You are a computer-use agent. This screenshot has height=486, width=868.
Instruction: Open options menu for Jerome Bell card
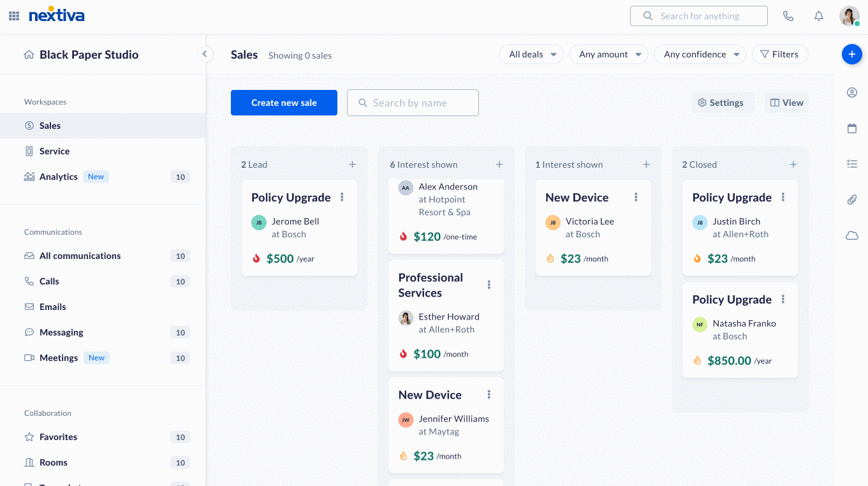point(342,197)
